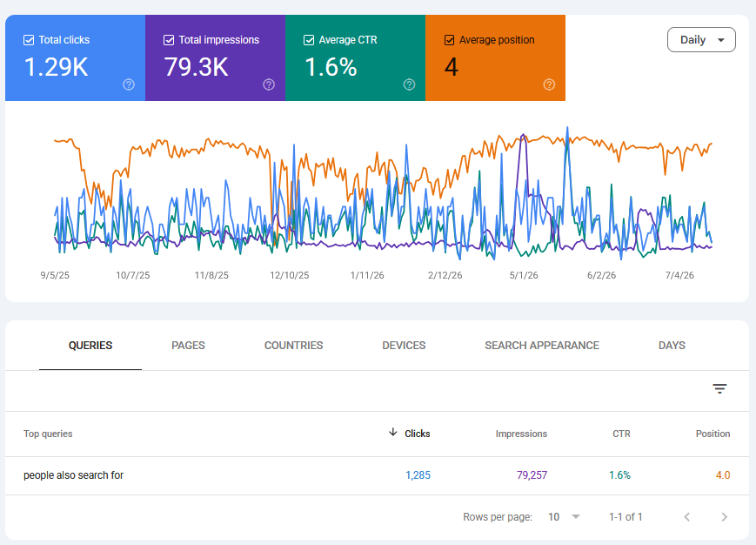Click the 1,285 clicks value
756x545 pixels.
418,475
